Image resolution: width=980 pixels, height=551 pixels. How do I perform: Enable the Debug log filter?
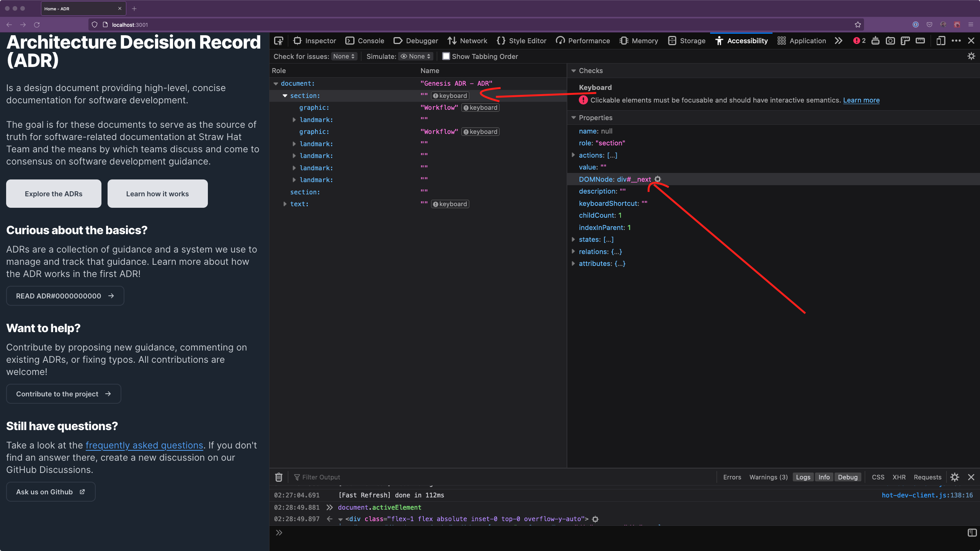tap(848, 477)
